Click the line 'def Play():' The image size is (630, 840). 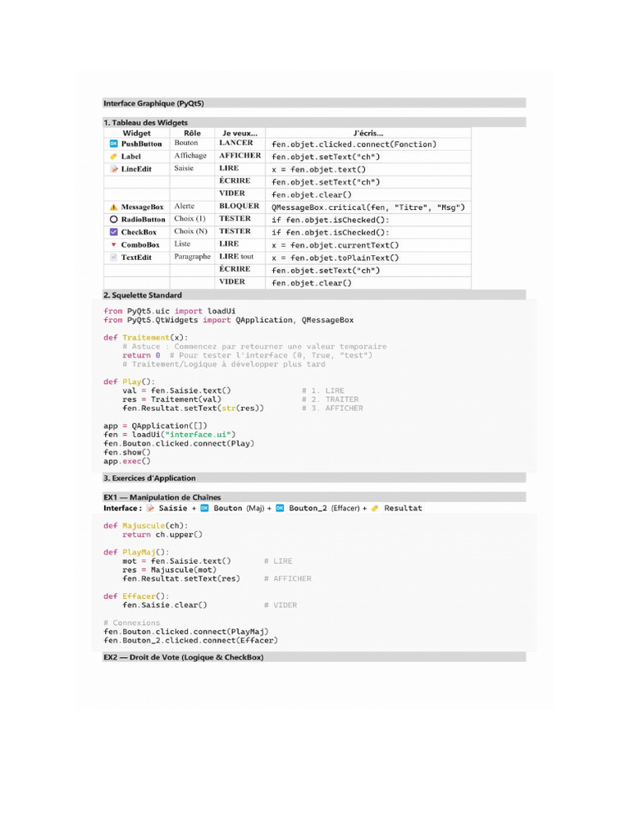129,381
